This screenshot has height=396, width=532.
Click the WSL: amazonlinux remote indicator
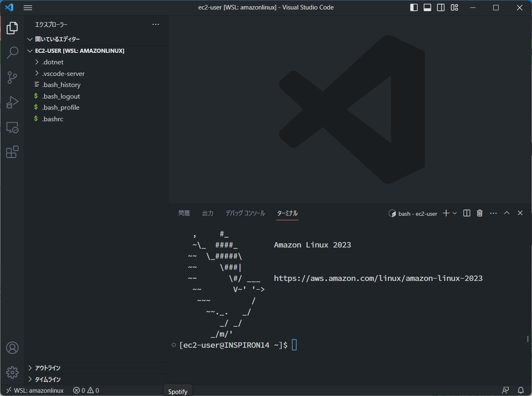35,390
